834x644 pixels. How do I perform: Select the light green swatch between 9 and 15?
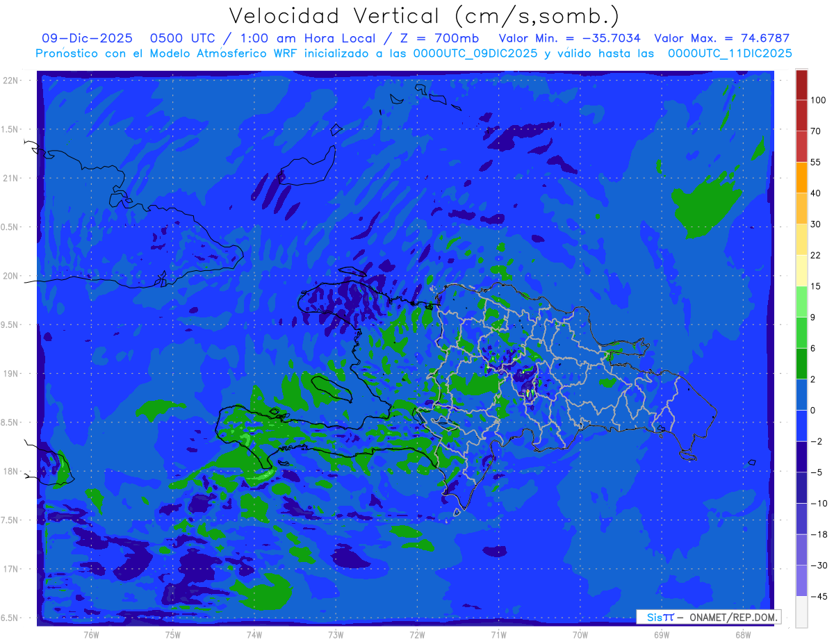pyautogui.click(x=801, y=302)
